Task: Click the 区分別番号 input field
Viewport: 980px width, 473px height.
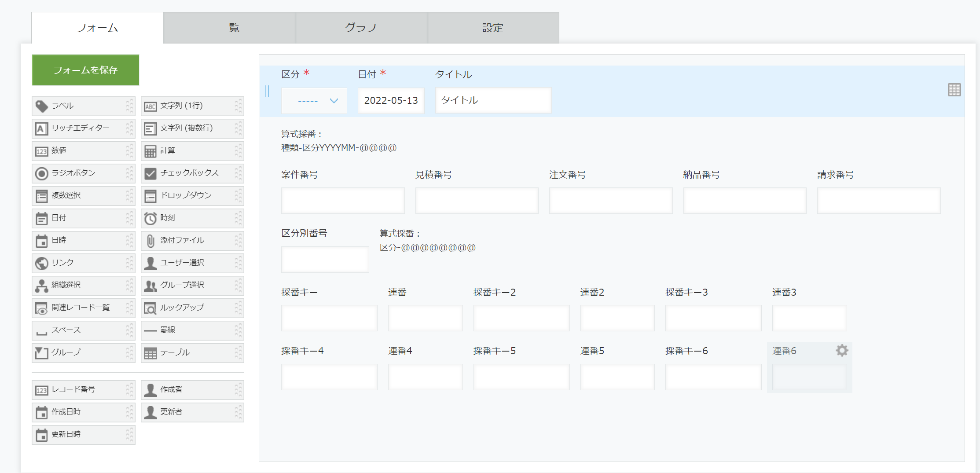Action: 325,260
